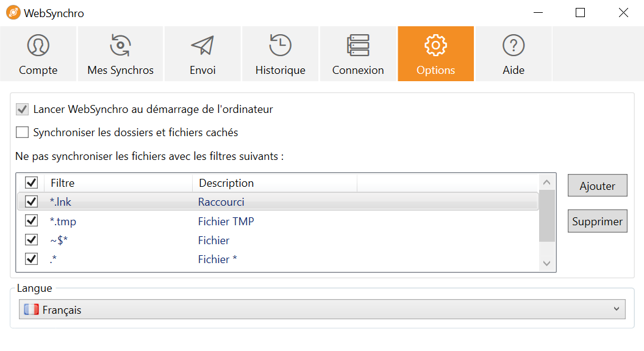
Task: Click the filter list scrollbar thumb
Action: pyautogui.click(x=546, y=215)
